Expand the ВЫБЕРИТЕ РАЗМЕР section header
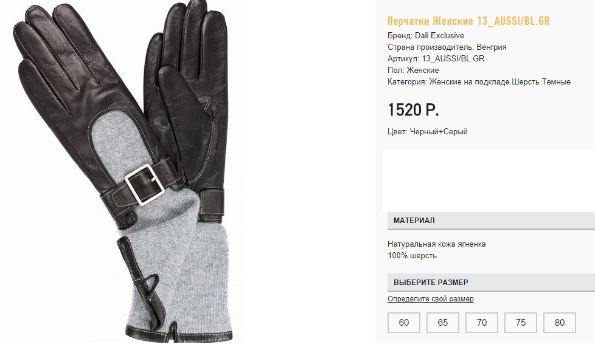 491,283
